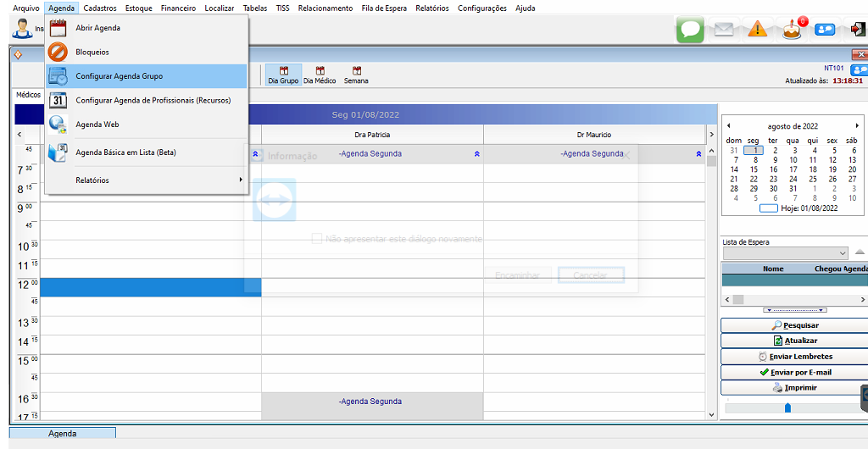Select August 15 in the mini calendar

coord(754,169)
